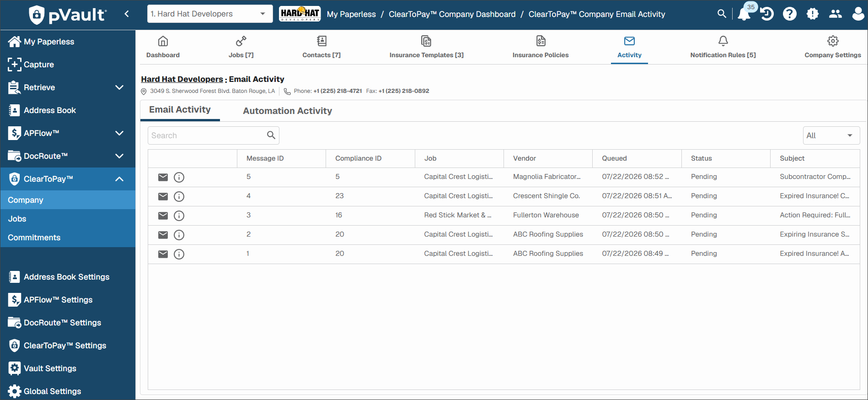Viewport: 868px width, 400px height.
Task: Open the All status filter dropdown
Action: tap(831, 135)
